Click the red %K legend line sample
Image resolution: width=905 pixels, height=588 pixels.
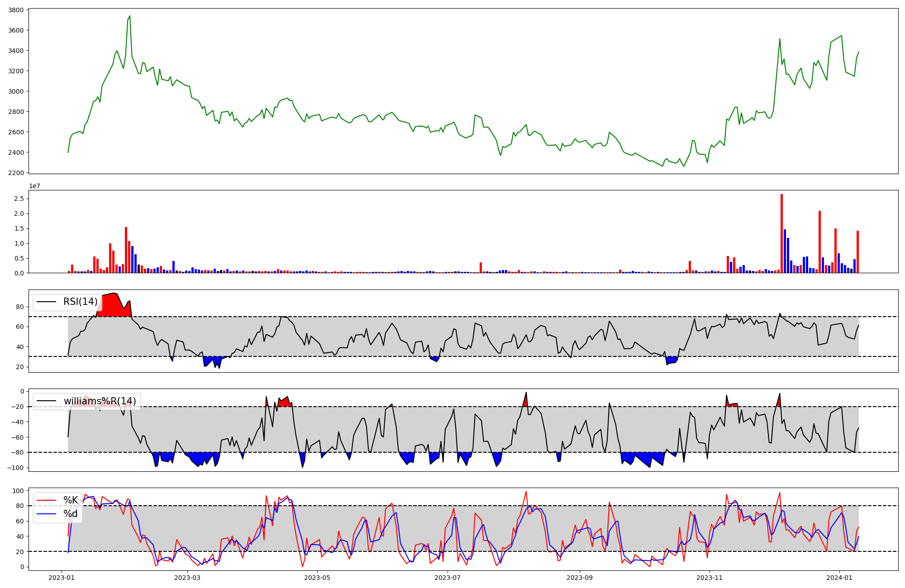[46, 500]
